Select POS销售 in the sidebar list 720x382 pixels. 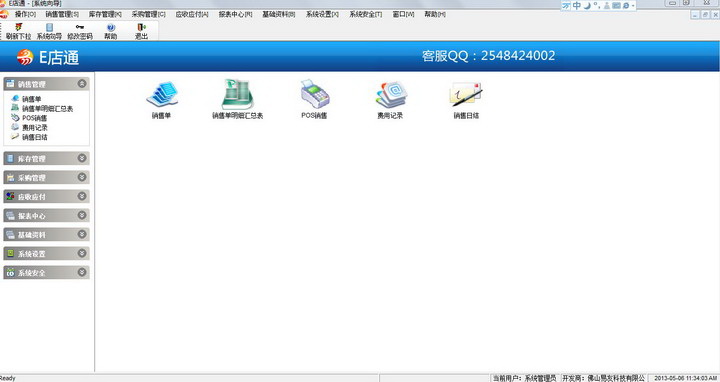point(29,118)
